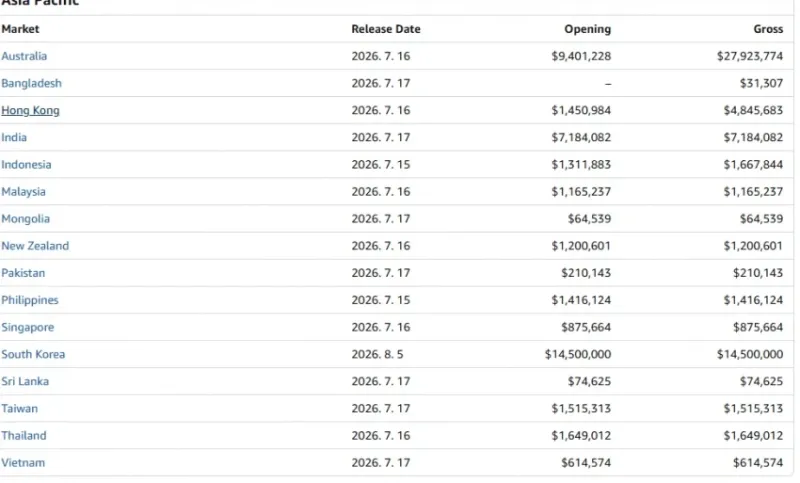Go to the Singapore market page
Viewport: 800px width, 483px height.
coord(28,327)
